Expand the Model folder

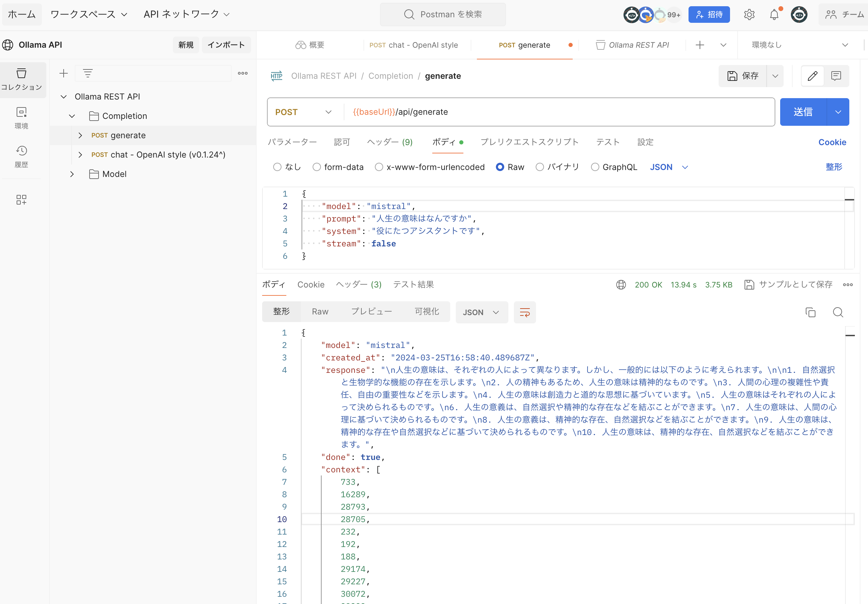pyautogui.click(x=72, y=174)
